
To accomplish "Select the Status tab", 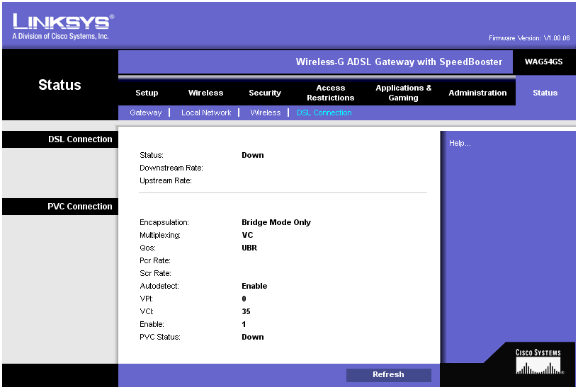I will point(545,93).
